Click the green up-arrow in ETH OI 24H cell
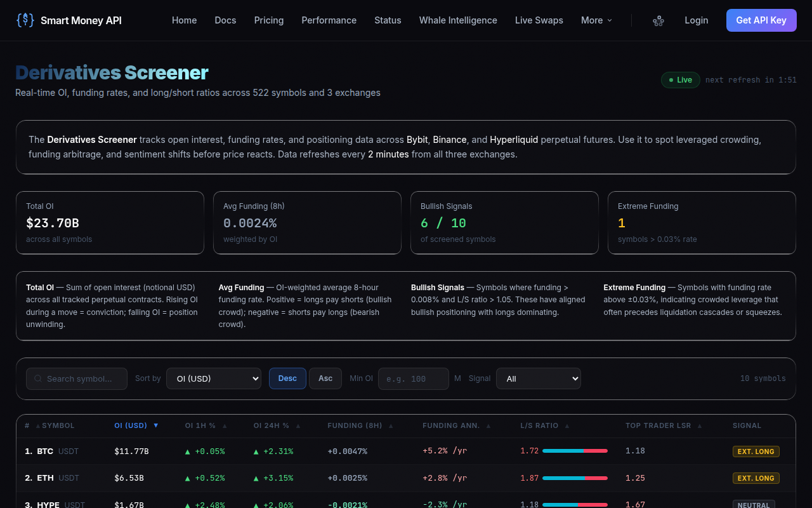Screen dimensions: 812x508 (256, 478)
